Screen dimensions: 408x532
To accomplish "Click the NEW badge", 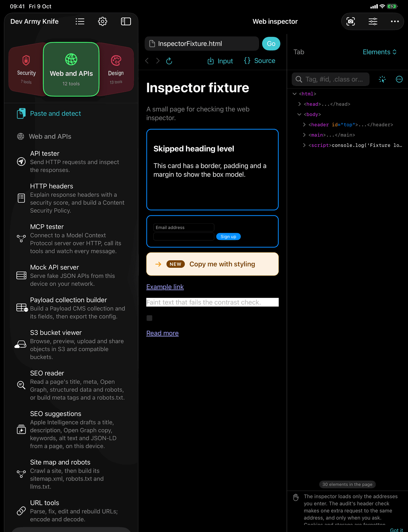I will point(175,264).
